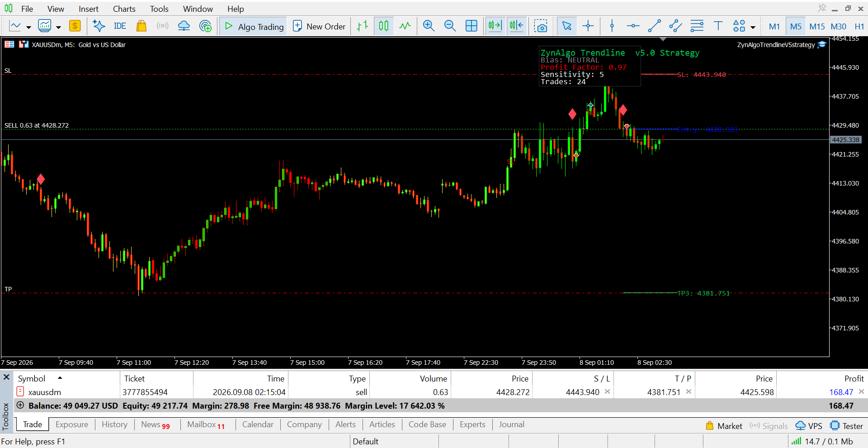Open the MQL5 IDE editor

point(120,26)
